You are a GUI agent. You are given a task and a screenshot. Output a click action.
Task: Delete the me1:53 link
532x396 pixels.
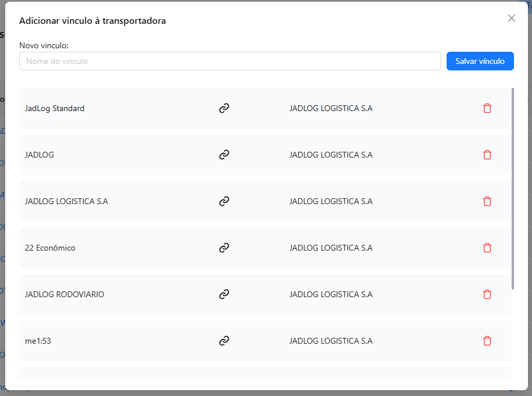point(487,341)
